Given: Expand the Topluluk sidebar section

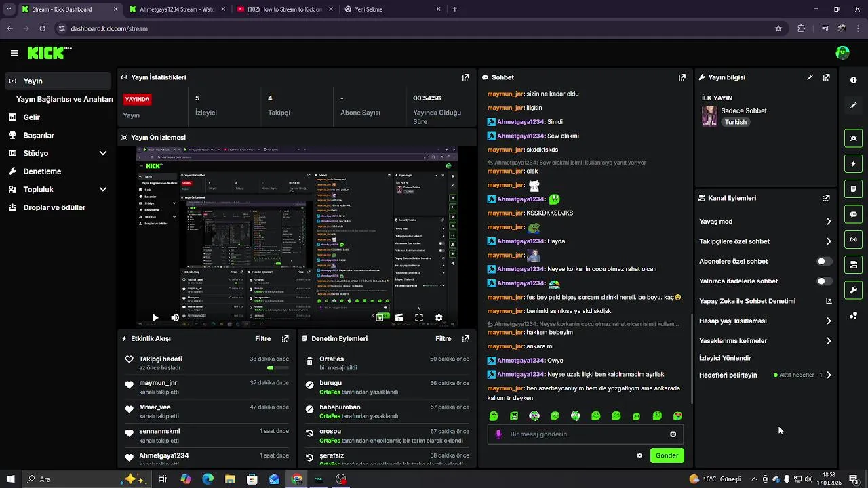Looking at the screenshot, I should [x=103, y=190].
